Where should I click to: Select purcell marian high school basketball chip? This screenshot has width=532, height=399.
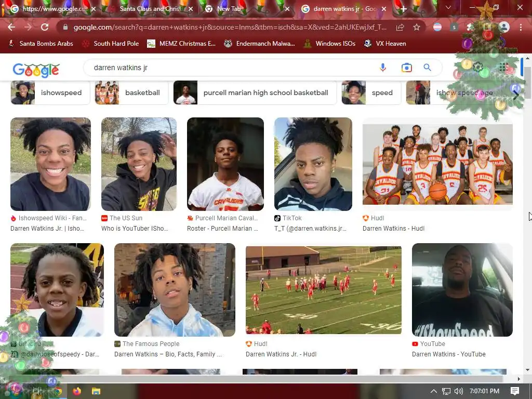[x=255, y=92]
